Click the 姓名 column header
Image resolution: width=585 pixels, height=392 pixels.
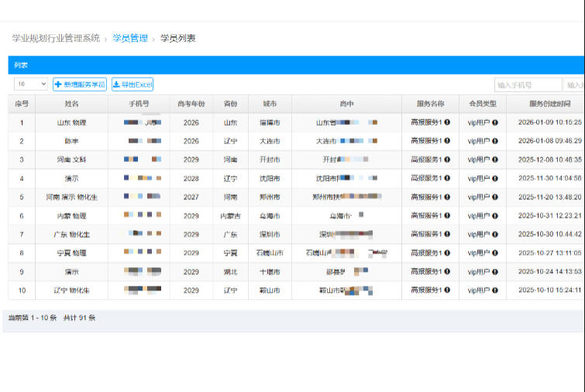(x=71, y=104)
